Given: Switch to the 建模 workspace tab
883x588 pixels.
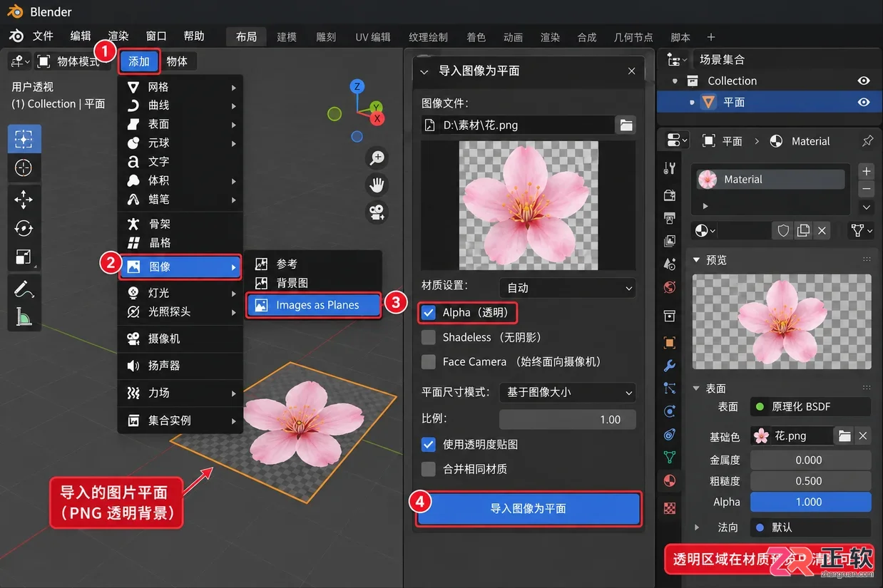Looking at the screenshot, I should coord(287,37).
